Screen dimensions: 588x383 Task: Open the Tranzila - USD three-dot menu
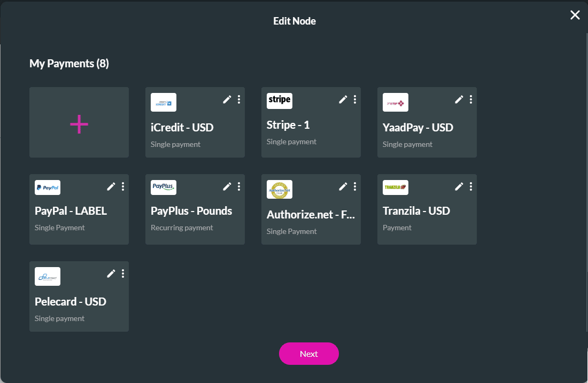coord(470,186)
